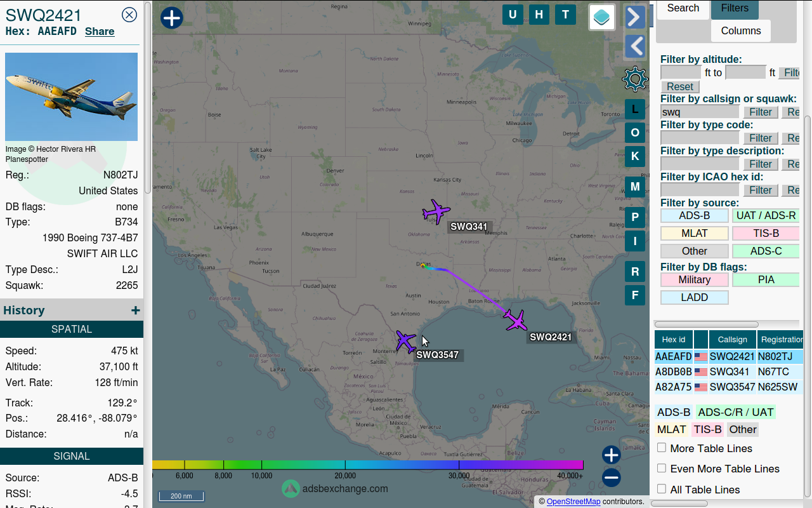812x508 pixels.
Task: Sort table by Callsign column
Action: 733,340
